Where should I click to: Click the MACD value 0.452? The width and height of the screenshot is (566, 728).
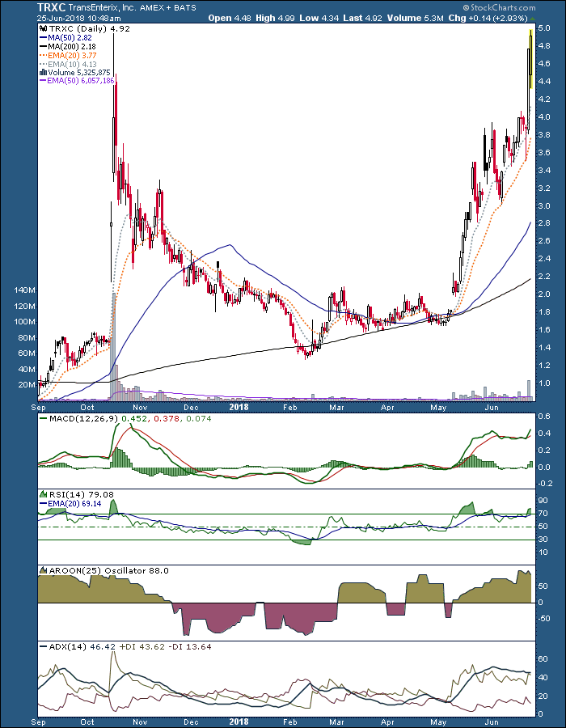pyautogui.click(x=133, y=419)
